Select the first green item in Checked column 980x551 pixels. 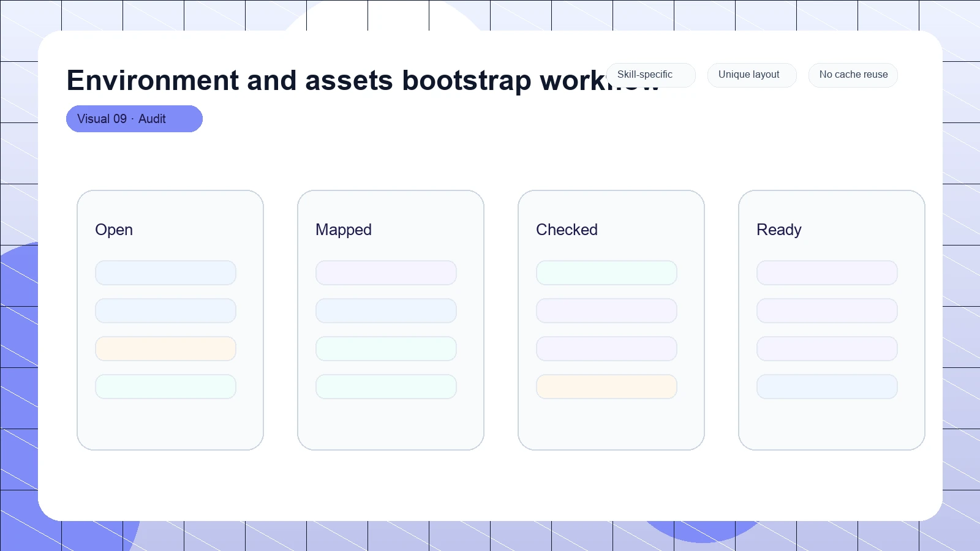pyautogui.click(x=606, y=273)
